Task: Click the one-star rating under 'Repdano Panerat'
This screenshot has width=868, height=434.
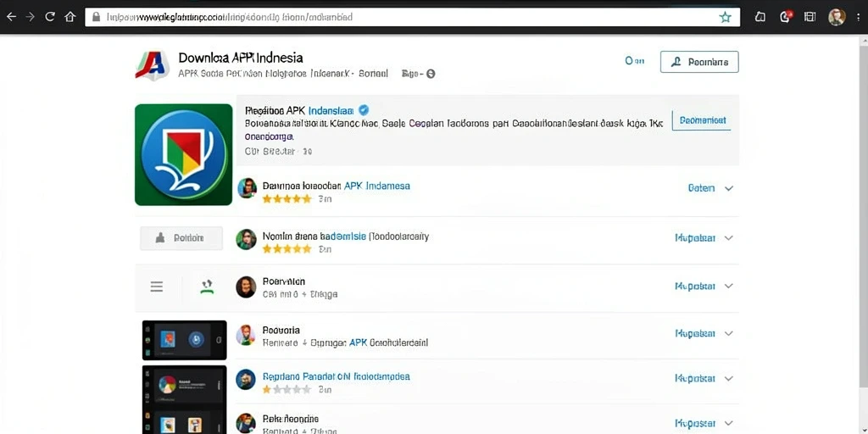Action: [287, 390]
